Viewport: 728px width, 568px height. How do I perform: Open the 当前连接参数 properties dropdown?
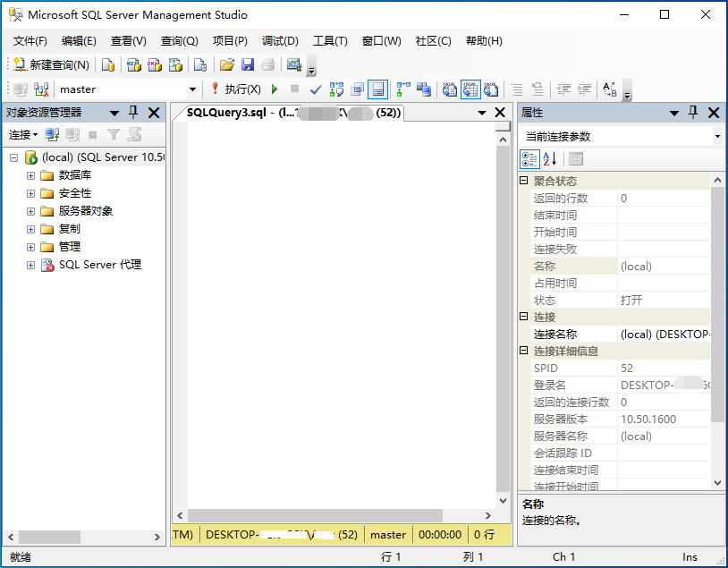717,137
